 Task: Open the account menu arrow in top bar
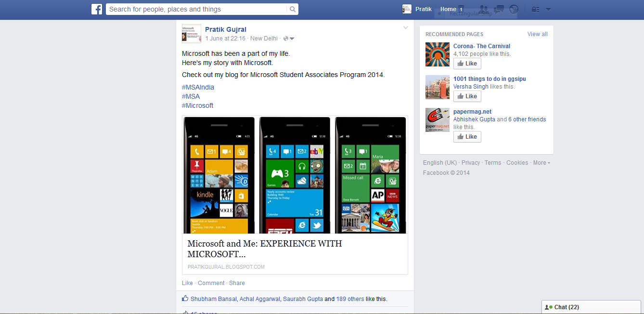tap(548, 9)
